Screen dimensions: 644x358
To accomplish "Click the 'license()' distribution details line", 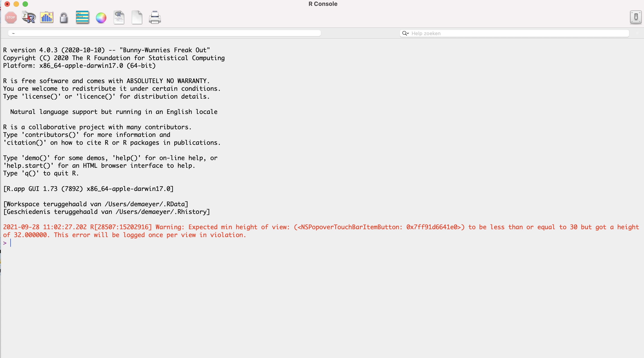I will tap(106, 97).
